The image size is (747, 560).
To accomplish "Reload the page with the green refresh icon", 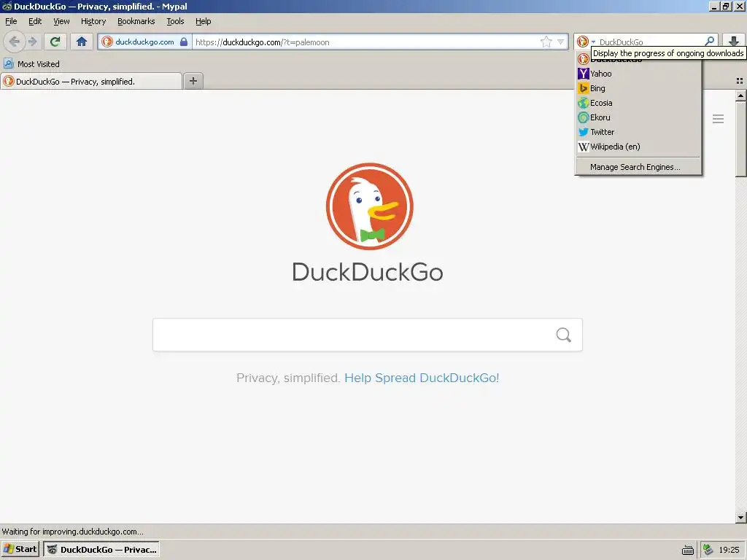I will (55, 42).
